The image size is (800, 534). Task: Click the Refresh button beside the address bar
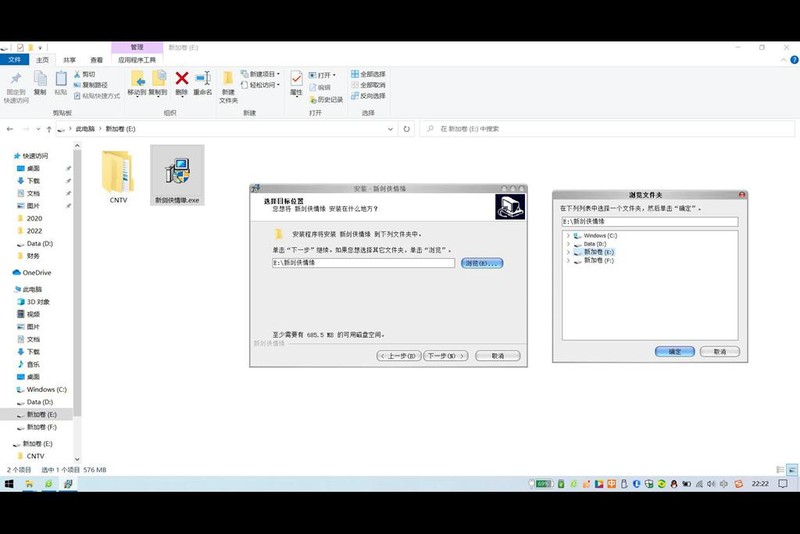point(406,129)
